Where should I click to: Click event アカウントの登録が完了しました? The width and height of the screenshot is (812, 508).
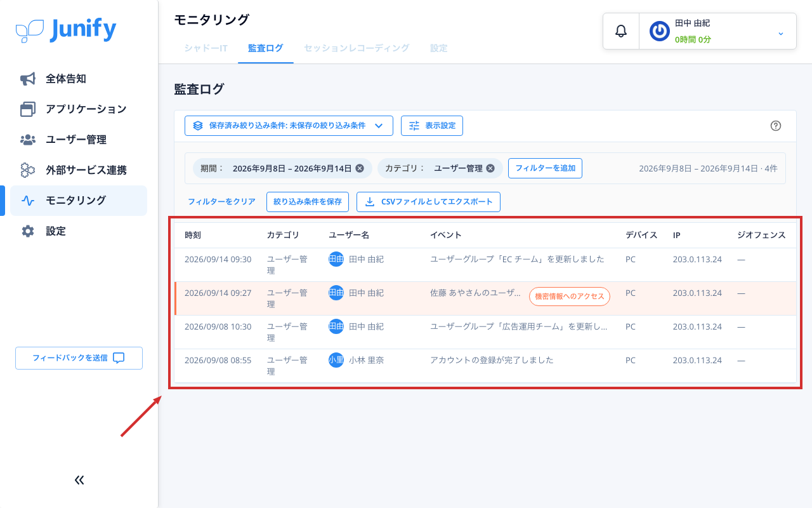coord(492,360)
